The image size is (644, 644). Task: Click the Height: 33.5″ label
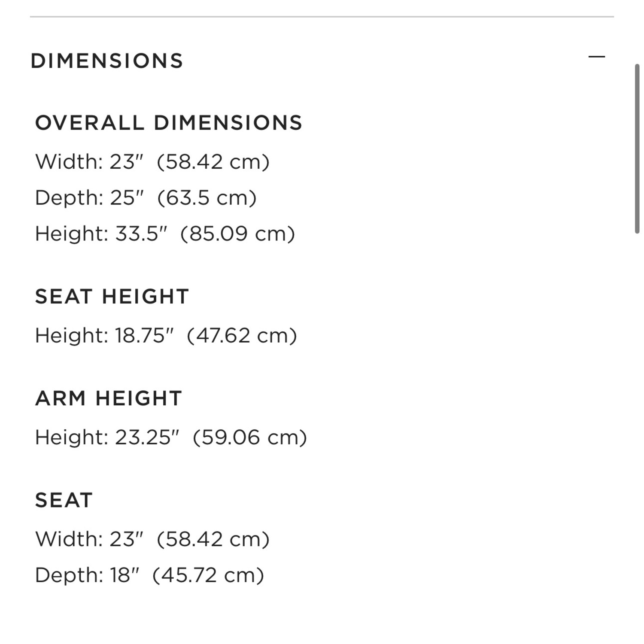pyautogui.click(x=101, y=234)
